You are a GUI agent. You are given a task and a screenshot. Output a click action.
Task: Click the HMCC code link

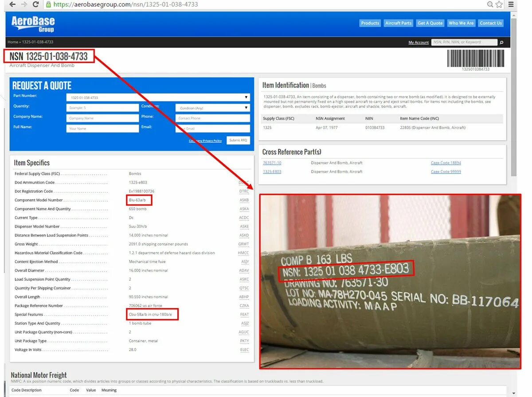[x=244, y=253]
